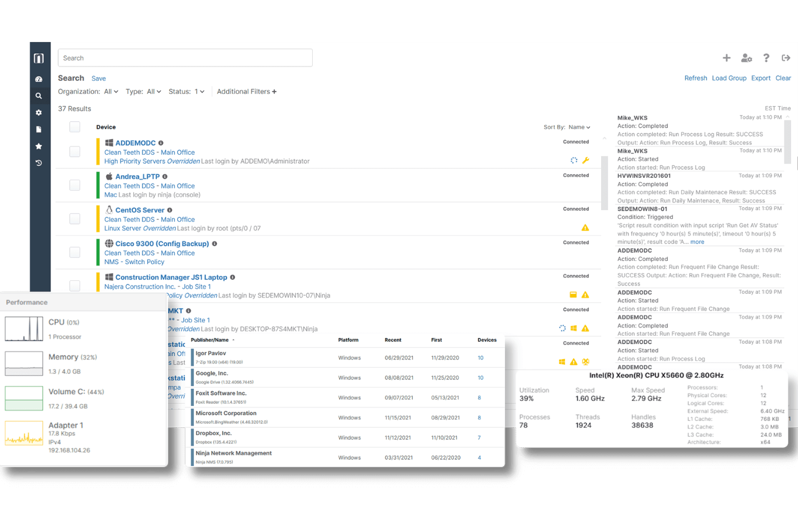The image size is (798, 532).
Task: Sort by the Publisher/Name column header
Action: point(212,340)
